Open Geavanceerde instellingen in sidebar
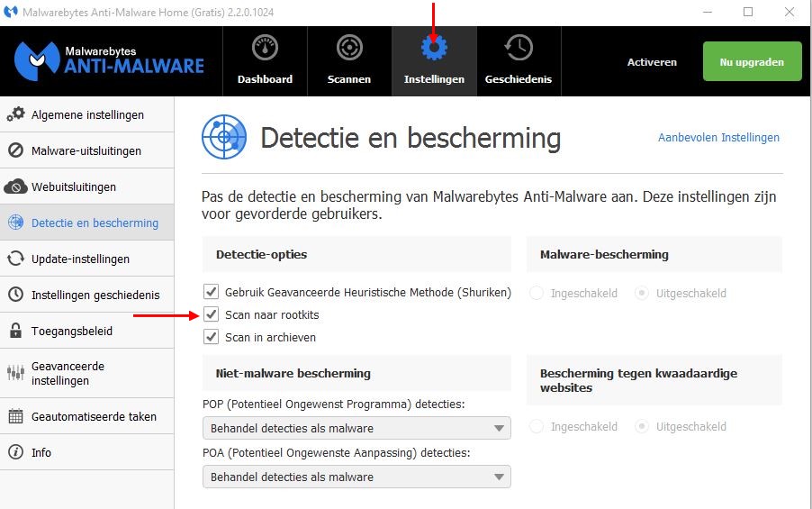 87,373
